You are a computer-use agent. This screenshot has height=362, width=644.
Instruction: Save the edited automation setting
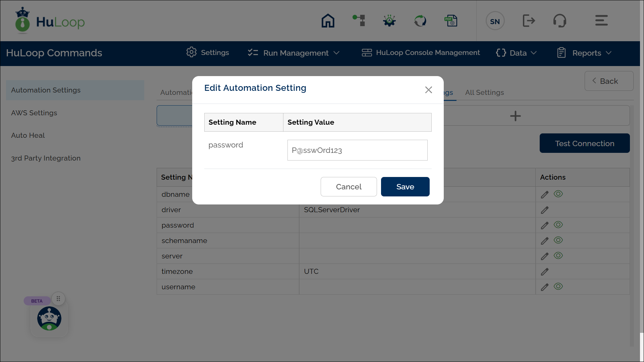405,187
